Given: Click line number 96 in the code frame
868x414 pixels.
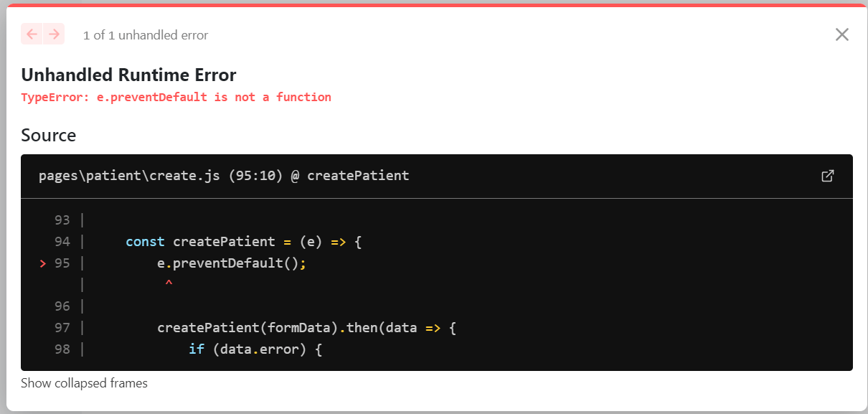Looking at the screenshot, I should (62, 306).
